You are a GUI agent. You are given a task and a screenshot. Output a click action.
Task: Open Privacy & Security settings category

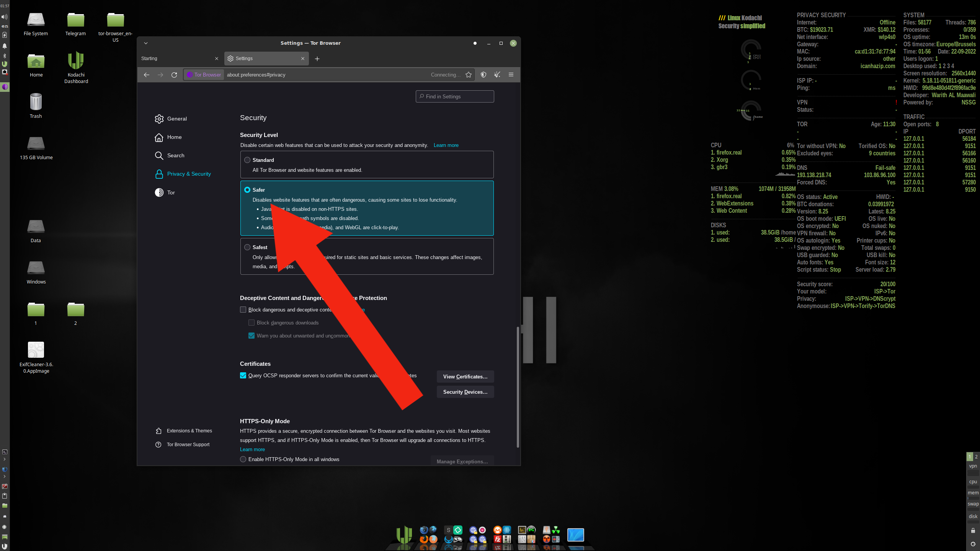[x=183, y=174]
